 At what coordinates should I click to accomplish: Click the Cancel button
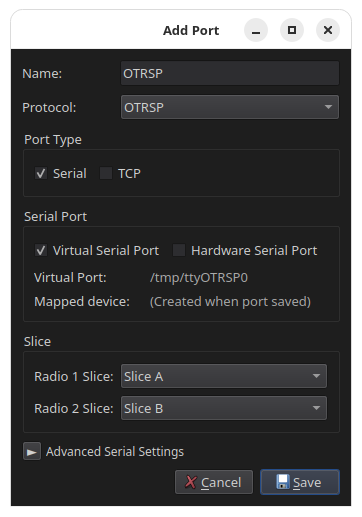click(214, 482)
